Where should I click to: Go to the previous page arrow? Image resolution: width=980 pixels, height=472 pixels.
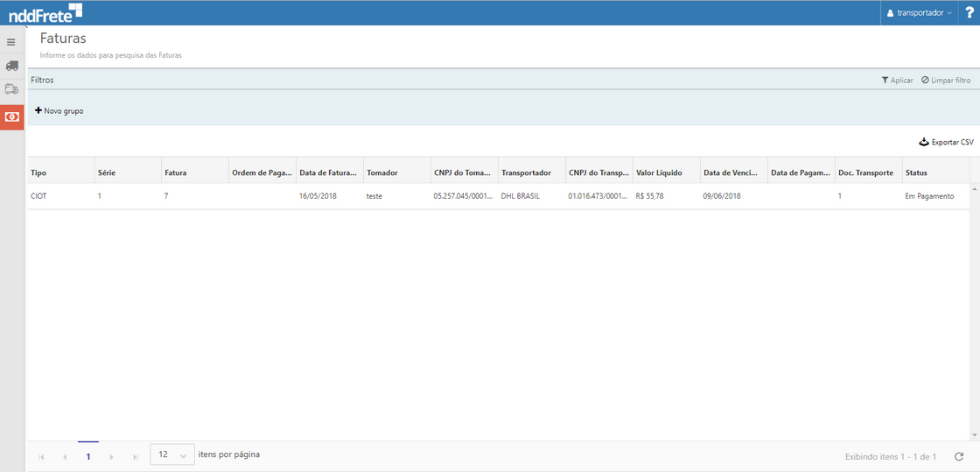point(65,456)
